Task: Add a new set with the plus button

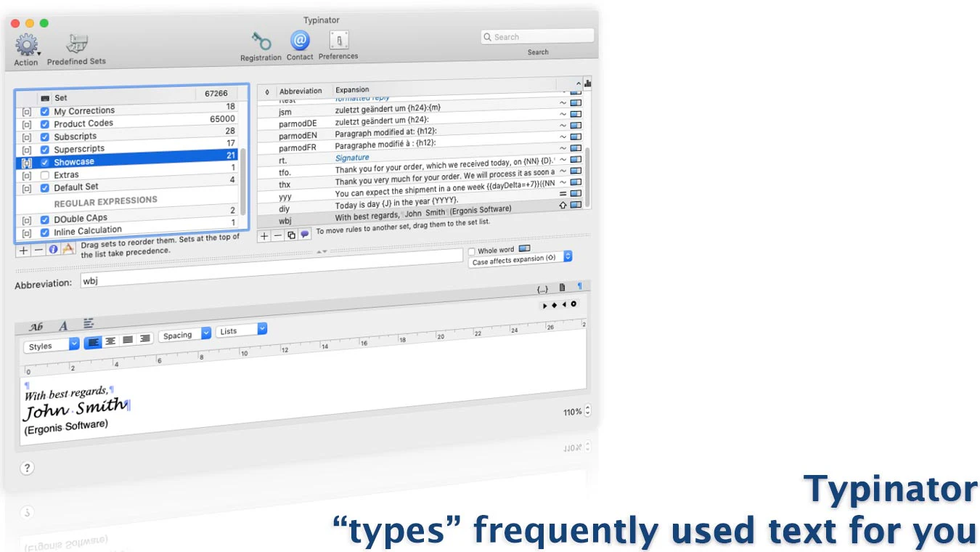Action: pos(23,250)
